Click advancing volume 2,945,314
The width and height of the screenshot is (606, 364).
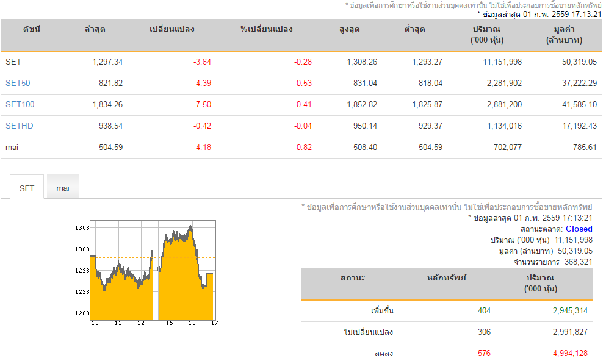pos(570,311)
